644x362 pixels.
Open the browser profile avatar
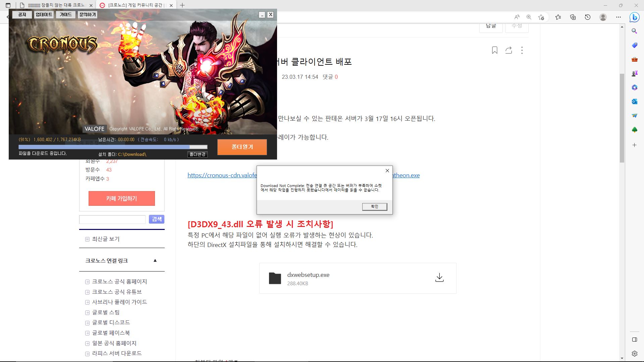tap(603, 17)
